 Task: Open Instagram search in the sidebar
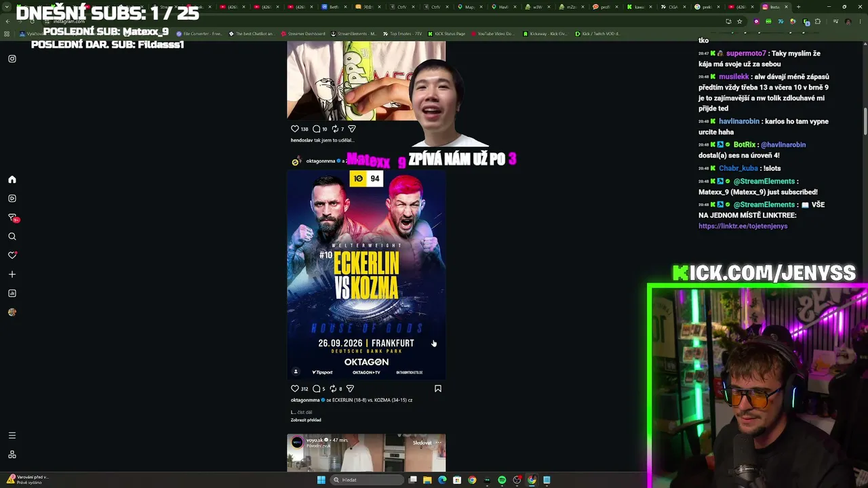point(12,237)
